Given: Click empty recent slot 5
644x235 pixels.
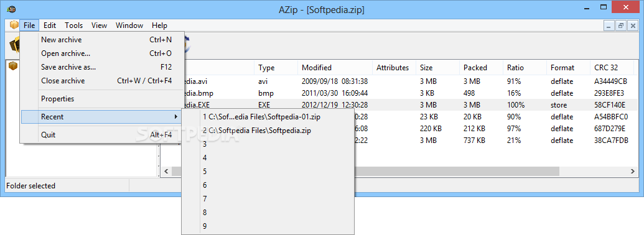Looking at the screenshot, I should click(268, 172).
